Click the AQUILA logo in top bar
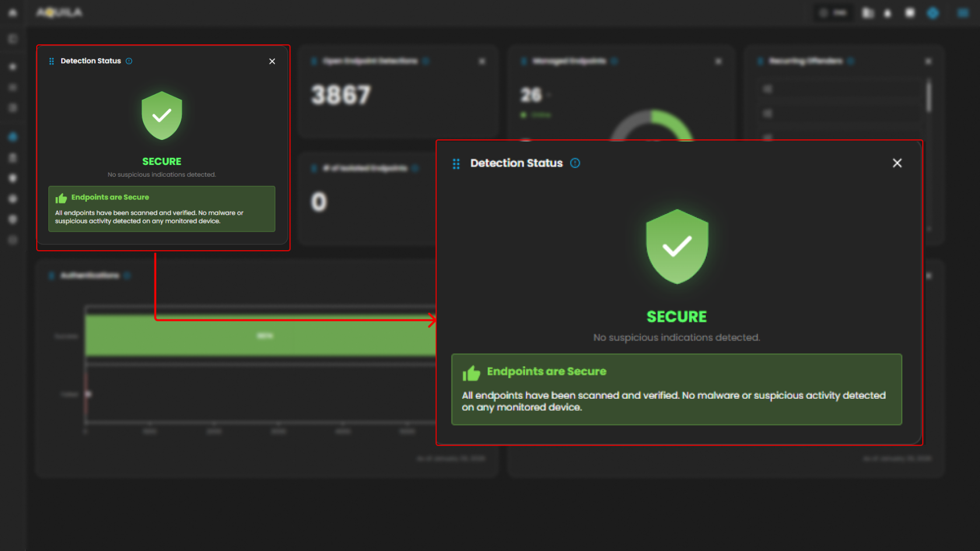The width and height of the screenshot is (980, 551). [60, 12]
